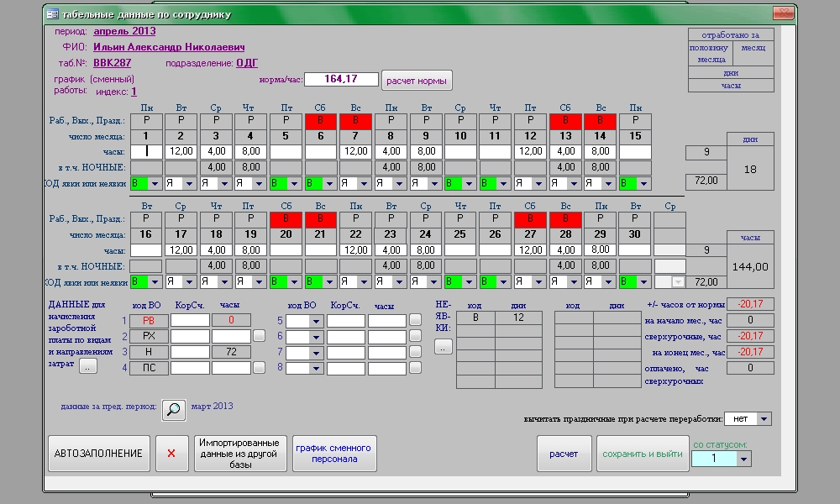Click the night hours field for day 19
The image size is (840, 504).
tap(250, 265)
